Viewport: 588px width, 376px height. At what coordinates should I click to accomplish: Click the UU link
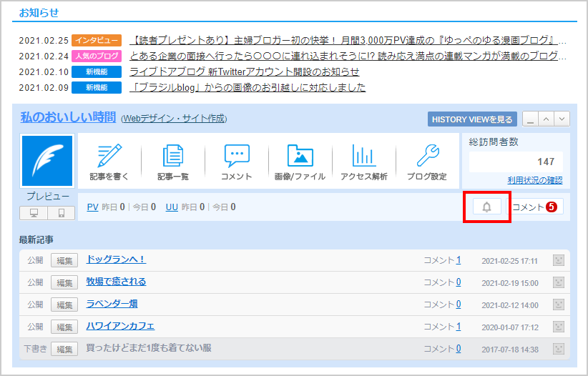click(x=172, y=207)
